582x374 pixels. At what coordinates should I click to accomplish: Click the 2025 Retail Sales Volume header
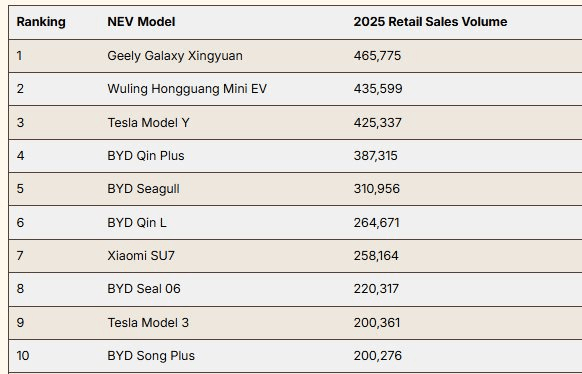(430, 22)
